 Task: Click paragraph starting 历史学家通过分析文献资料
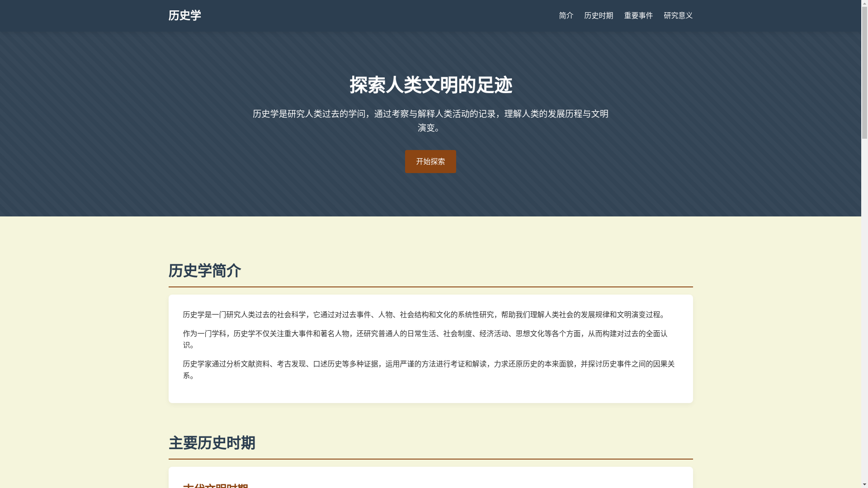[x=429, y=370]
